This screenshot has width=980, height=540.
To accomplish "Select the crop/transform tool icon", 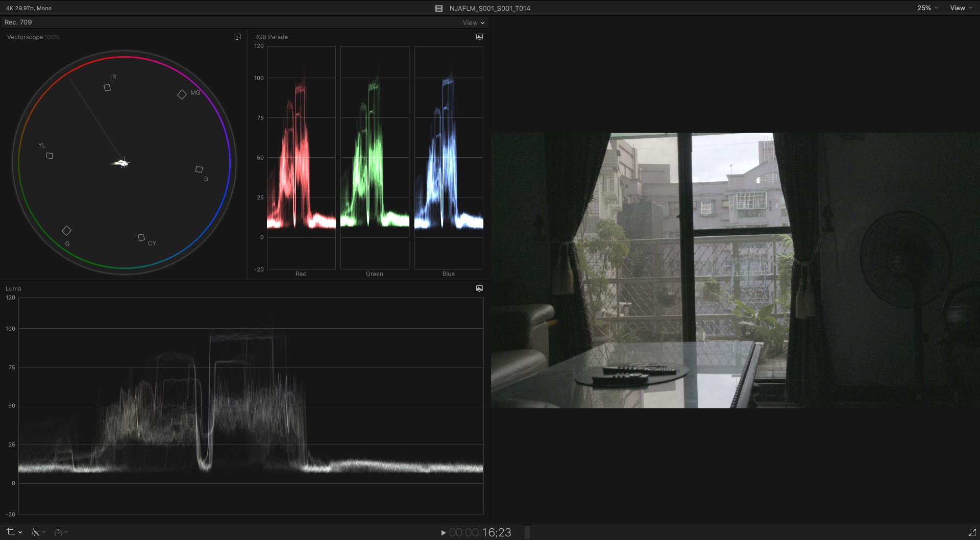I will tap(11, 532).
